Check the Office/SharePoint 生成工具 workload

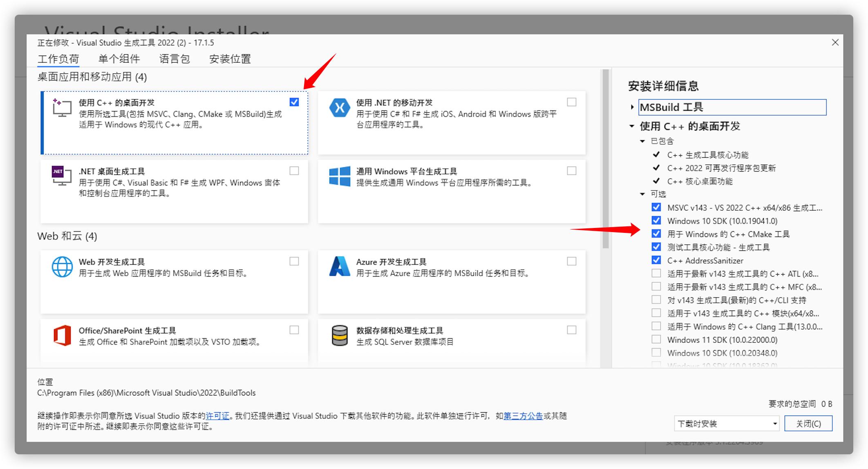[294, 330]
